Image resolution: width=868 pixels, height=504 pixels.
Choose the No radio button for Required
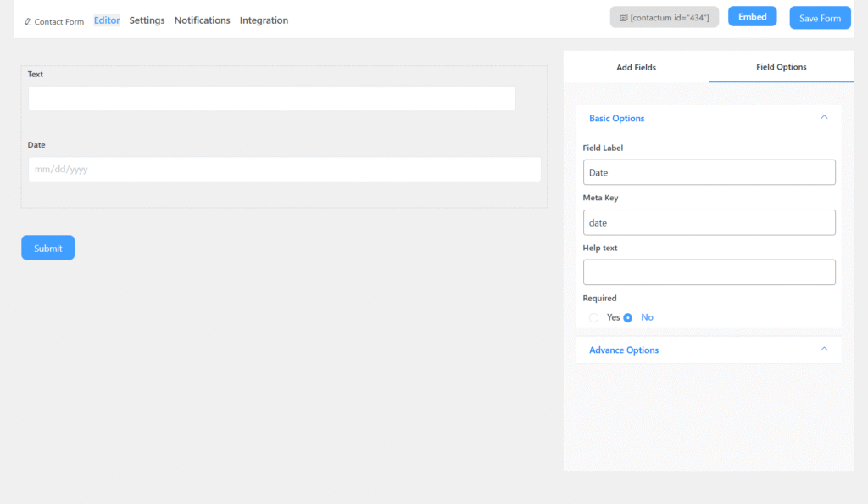click(628, 317)
